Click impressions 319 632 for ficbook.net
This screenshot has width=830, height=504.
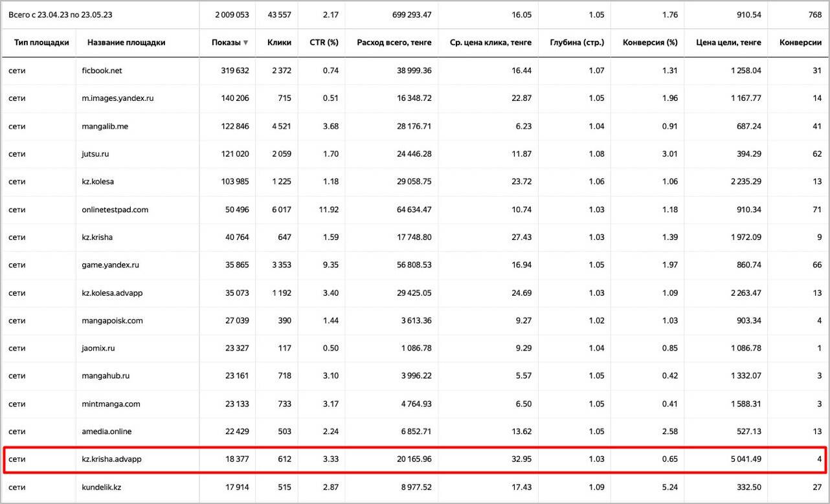234,71
